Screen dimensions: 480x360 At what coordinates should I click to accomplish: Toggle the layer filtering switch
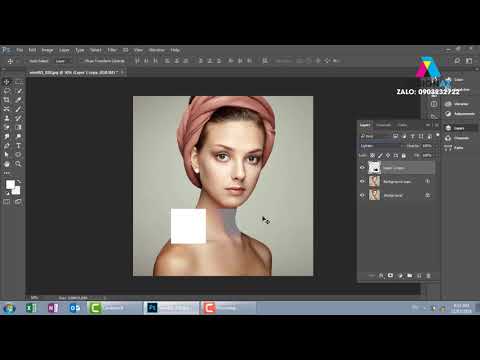point(437,136)
